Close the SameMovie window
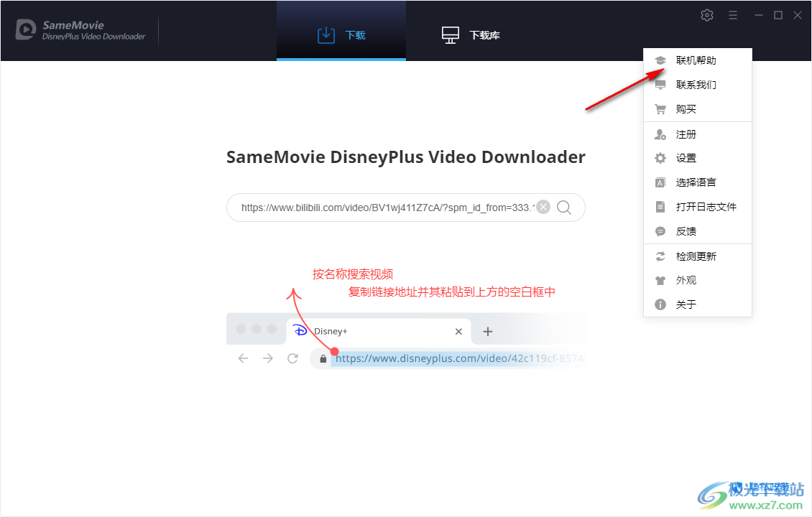 coord(798,15)
